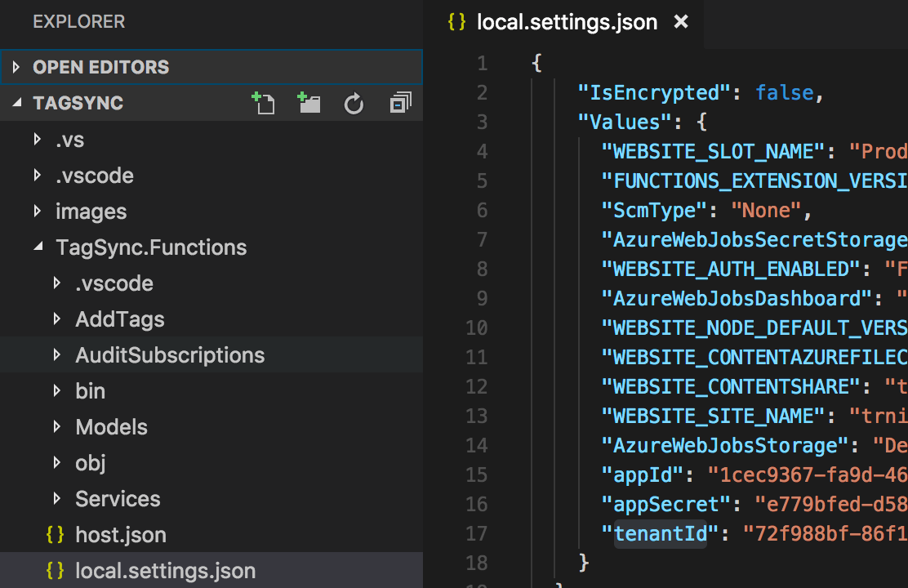
Task: Expand the nested .vscode folder under TagSync.Functions
Action: click(57, 283)
